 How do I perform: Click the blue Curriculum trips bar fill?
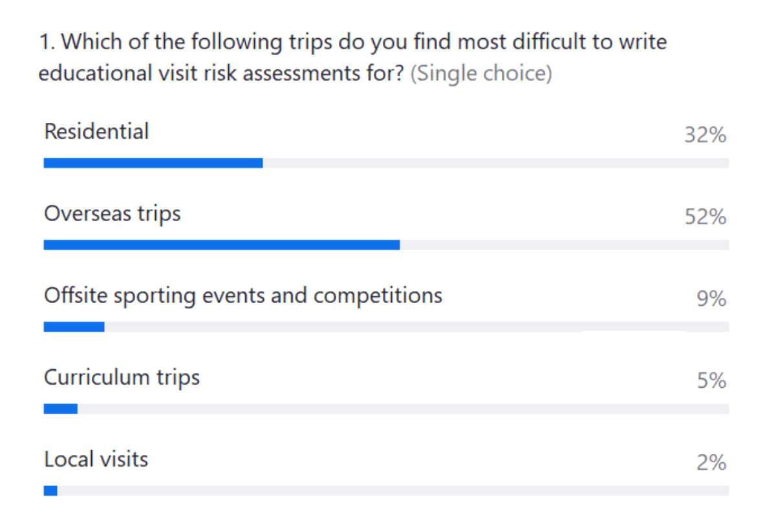(61, 409)
